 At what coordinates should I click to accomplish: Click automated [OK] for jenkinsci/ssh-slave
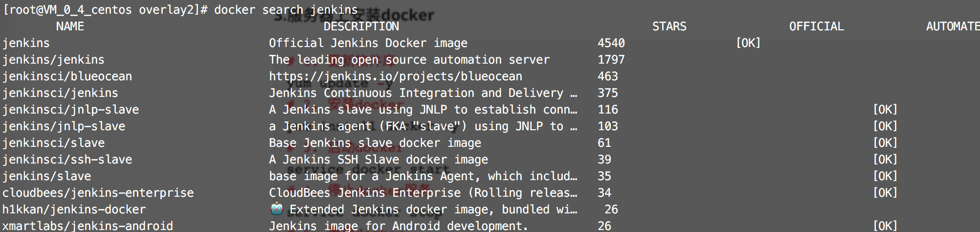[x=885, y=160]
